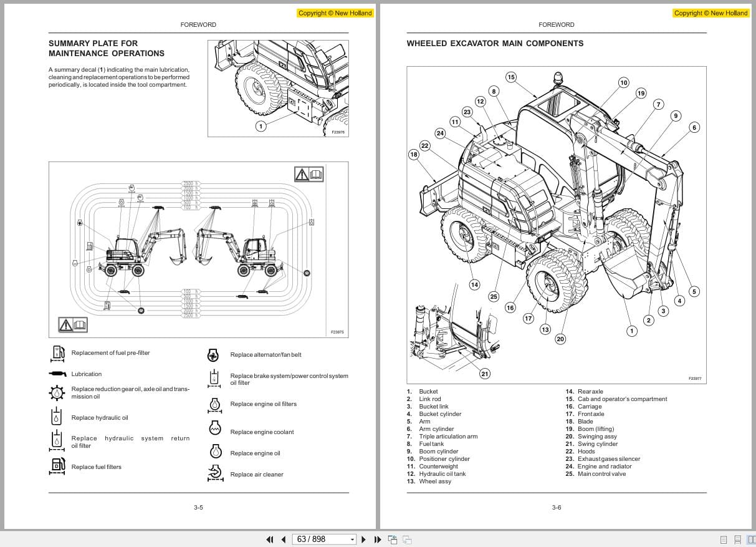Click the 'Replace alternator/fan belt' text

(266, 355)
